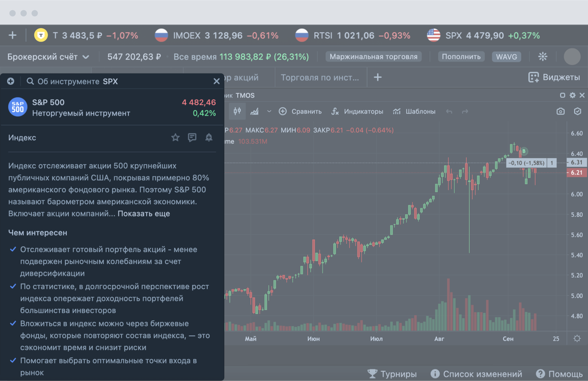Select the candlestick chart type icon
This screenshot has height=381, width=588.
(x=237, y=111)
